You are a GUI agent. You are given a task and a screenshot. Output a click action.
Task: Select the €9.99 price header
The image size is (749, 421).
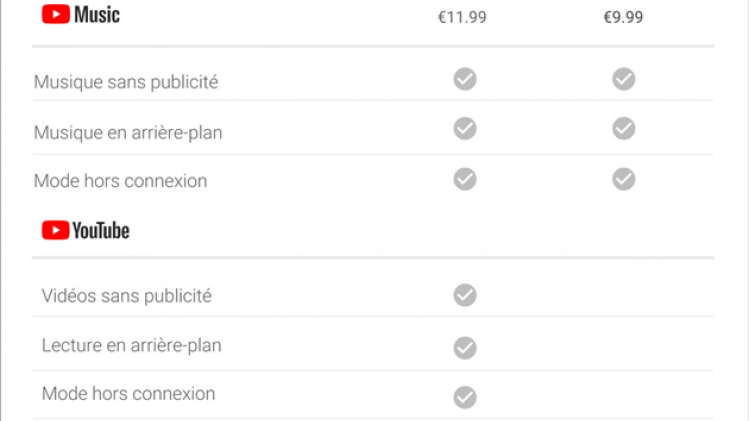pos(623,18)
